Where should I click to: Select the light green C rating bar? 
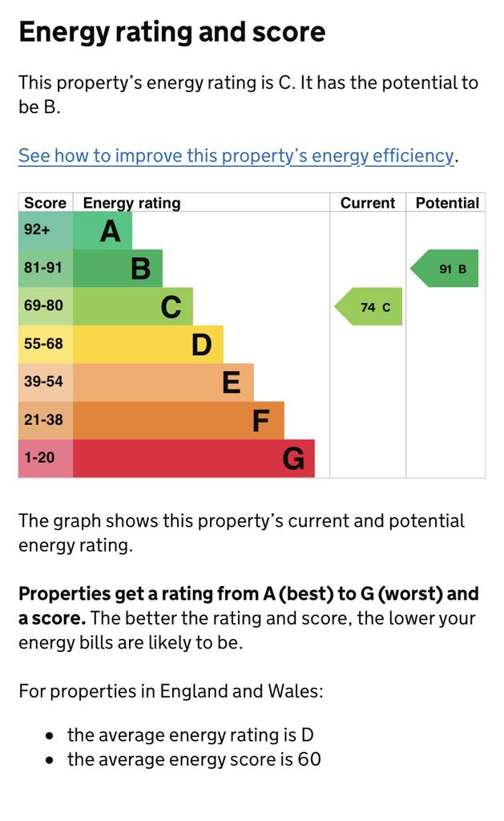(x=133, y=306)
